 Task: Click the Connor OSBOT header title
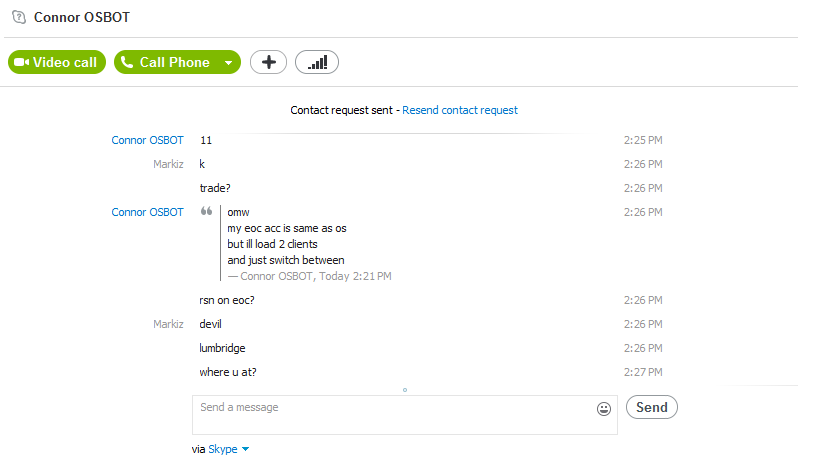pos(81,17)
